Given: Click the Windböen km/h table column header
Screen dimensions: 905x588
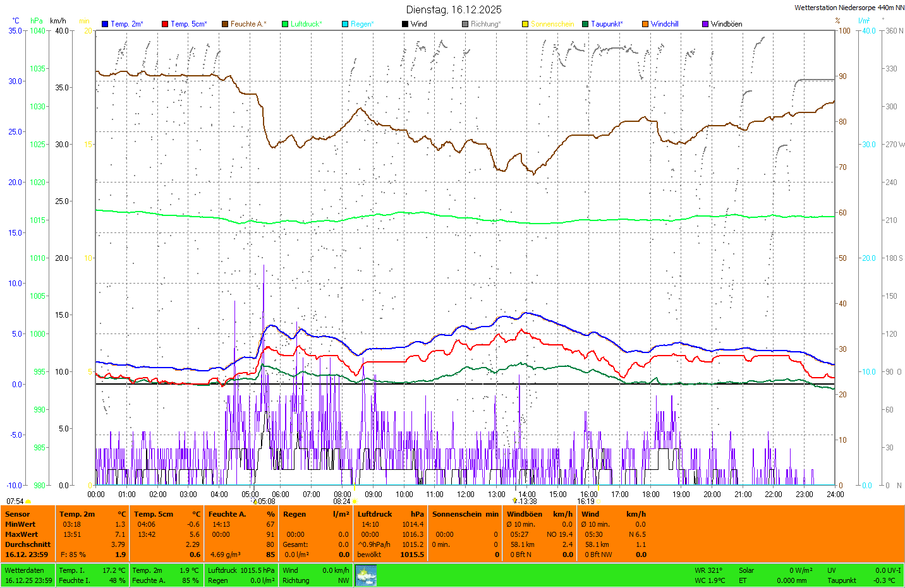Looking at the screenshot, I should tap(539, 514).
